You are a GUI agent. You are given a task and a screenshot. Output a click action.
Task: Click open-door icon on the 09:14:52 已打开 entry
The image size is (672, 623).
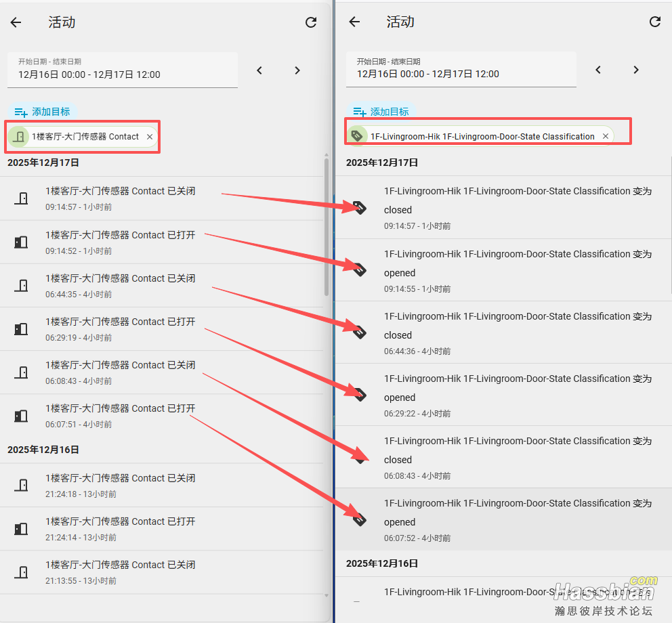[22, 242]
